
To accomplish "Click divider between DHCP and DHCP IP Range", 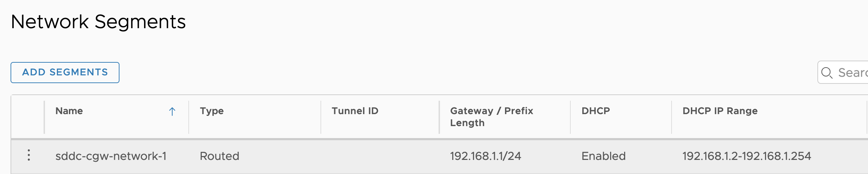I will (672, 117).
